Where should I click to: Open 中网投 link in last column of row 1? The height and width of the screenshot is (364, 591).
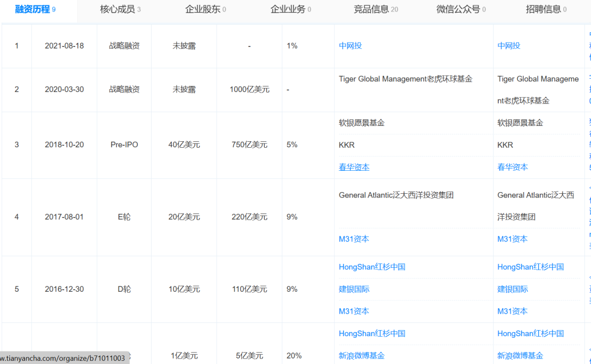[509, 45]
